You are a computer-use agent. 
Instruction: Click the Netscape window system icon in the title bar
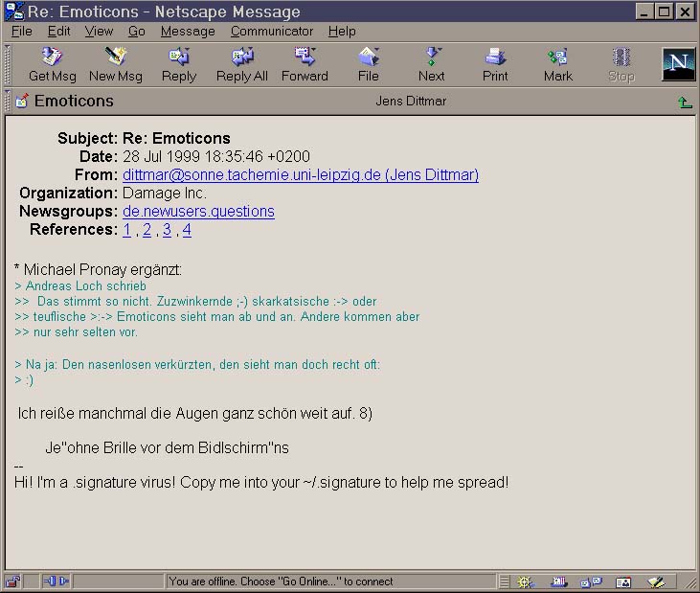point(14,11)
